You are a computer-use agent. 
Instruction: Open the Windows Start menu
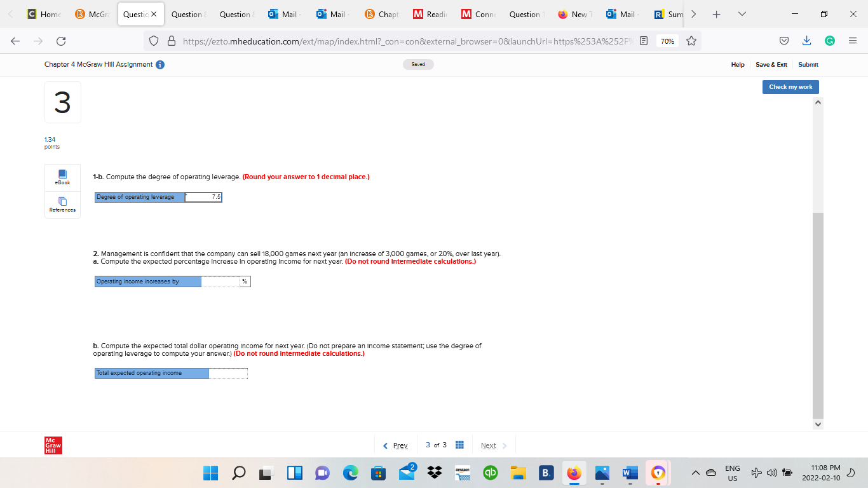point(210,473)
